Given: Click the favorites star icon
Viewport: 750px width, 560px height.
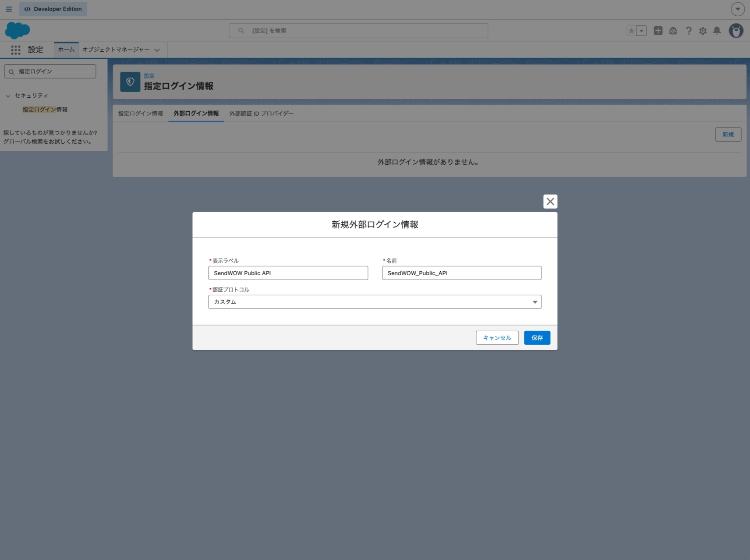Looking at the screenshot, I should pyautogui.click(x=631, y=31).
